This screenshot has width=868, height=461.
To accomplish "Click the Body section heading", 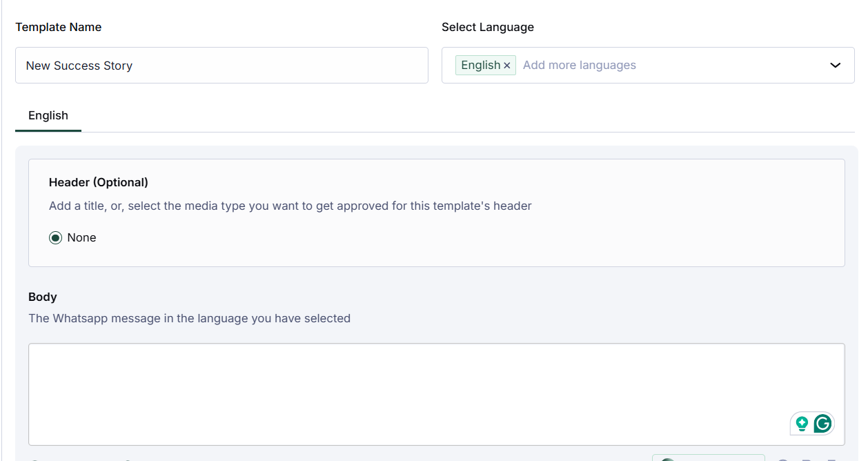I will 43,297.
